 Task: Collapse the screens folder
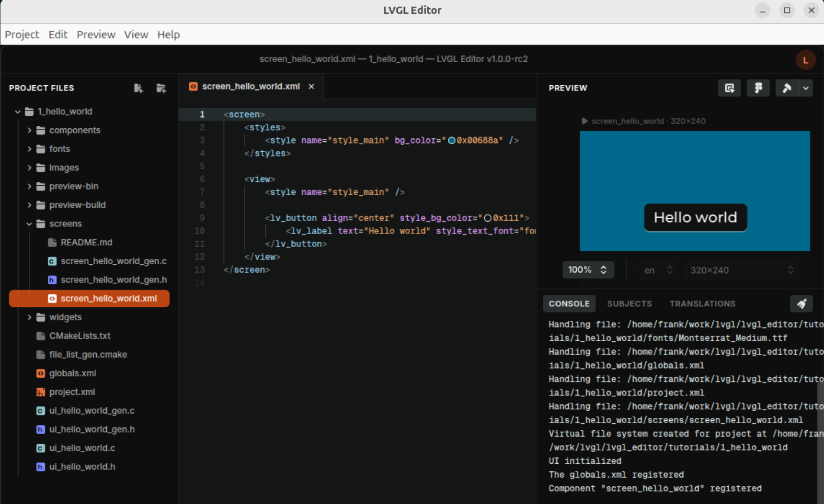[x=30, y=224]
